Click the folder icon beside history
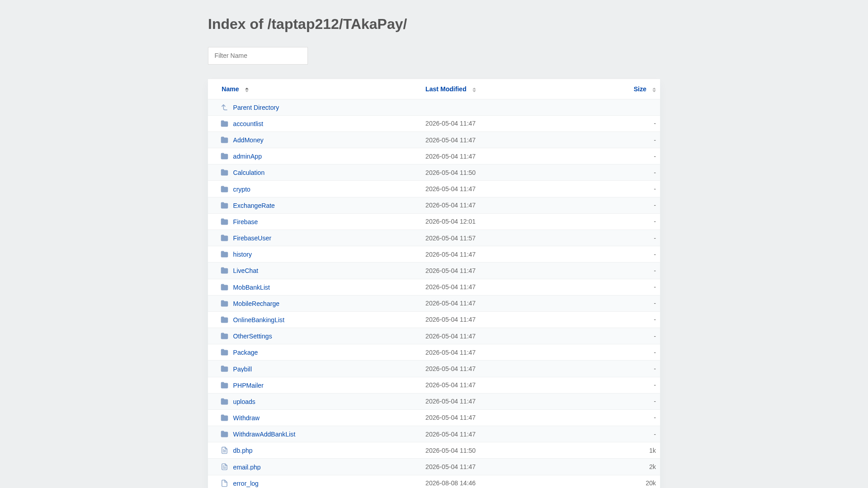This screenshot has width=868, height=488. coord(224,254)
